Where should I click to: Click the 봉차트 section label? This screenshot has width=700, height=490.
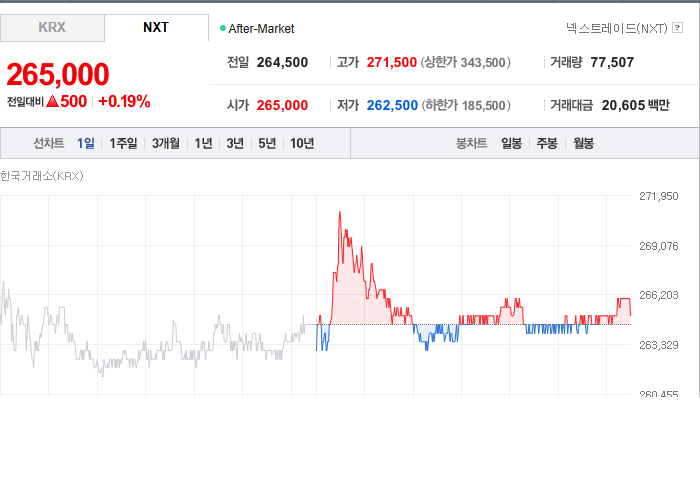tap(471, 143)
